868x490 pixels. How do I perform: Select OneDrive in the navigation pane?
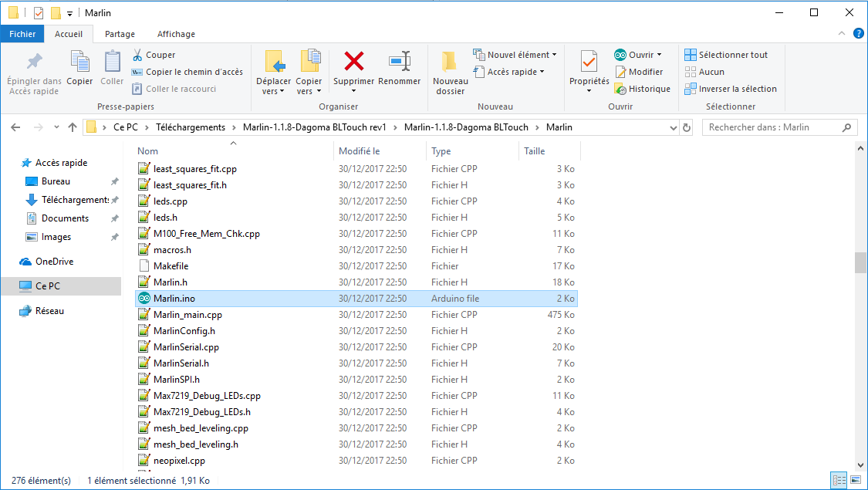[x=54, y=262]
